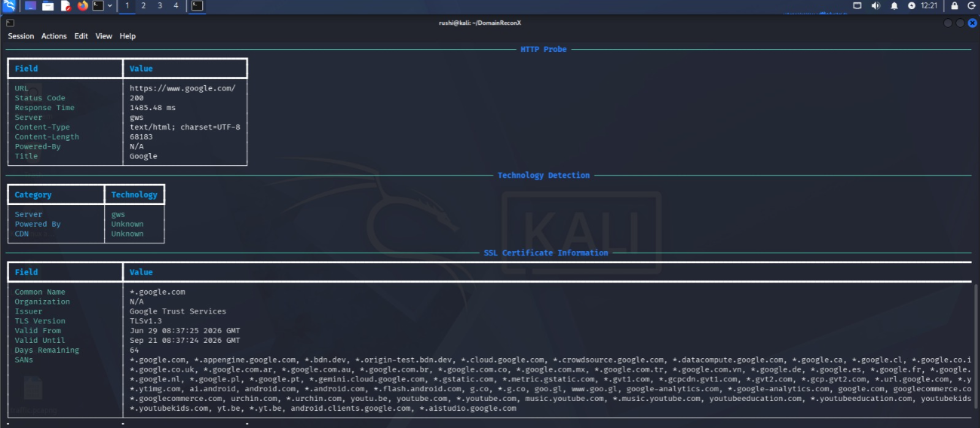The width and height of the screenshot is (980, 428).
Task: Open the Actions menu
Action: pos(54,36)
